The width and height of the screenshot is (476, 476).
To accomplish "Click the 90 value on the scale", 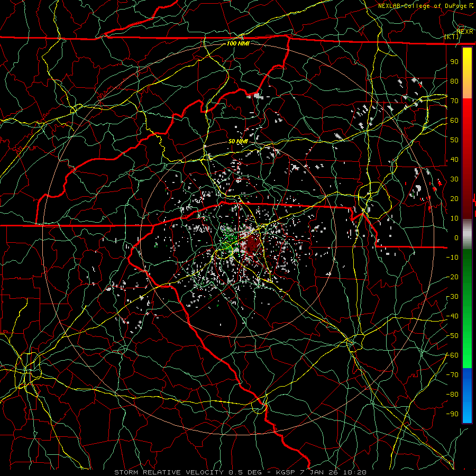I will 454,62.
